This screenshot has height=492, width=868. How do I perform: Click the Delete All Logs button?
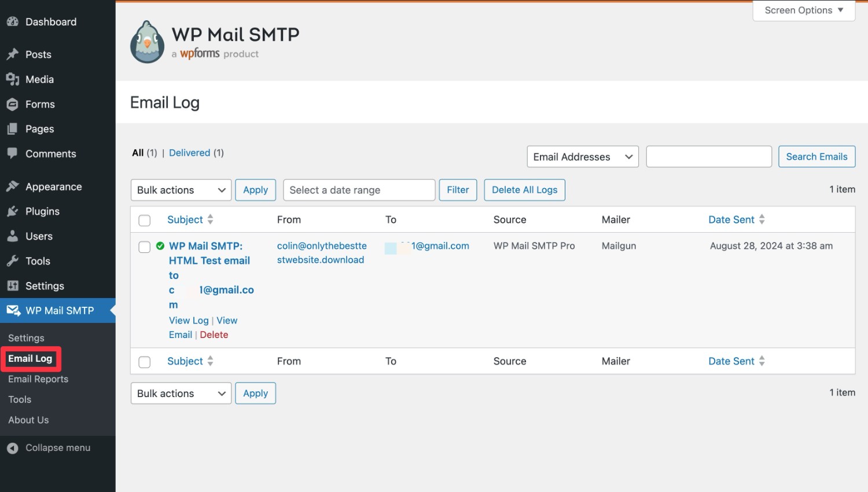coord(524,190)
